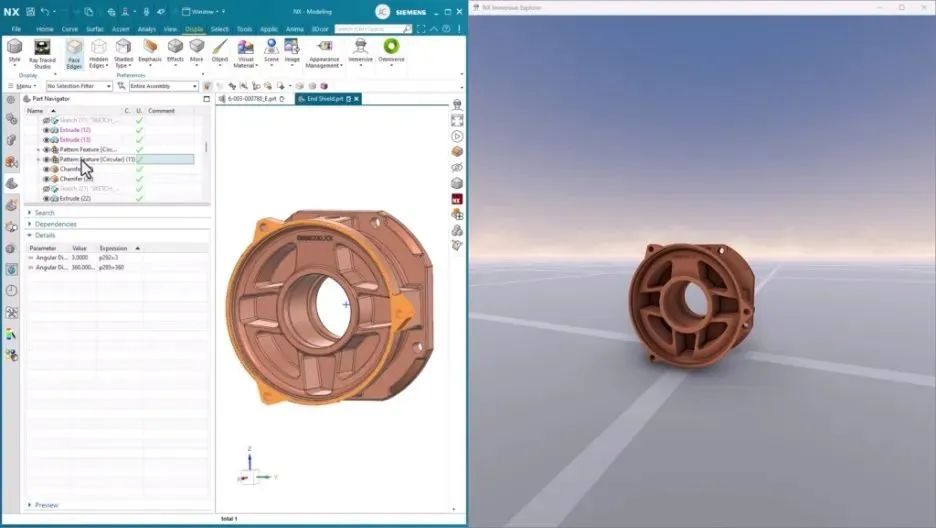
Task: Save the part with the Save icon
Action: click(30, 11)
